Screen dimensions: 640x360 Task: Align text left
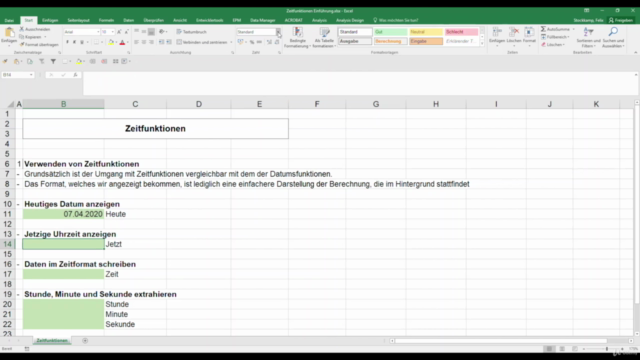[x=136, y=42]
